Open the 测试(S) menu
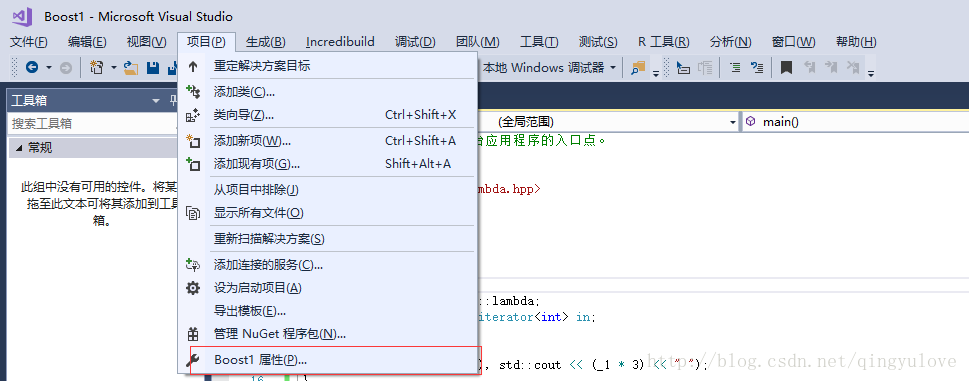 coord(598,42)
